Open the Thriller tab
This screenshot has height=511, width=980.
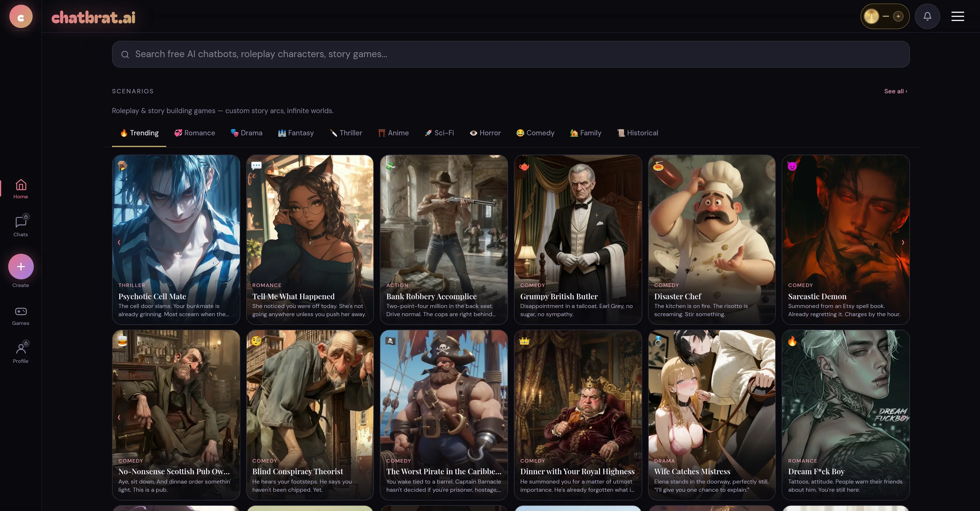coord(345,133)
